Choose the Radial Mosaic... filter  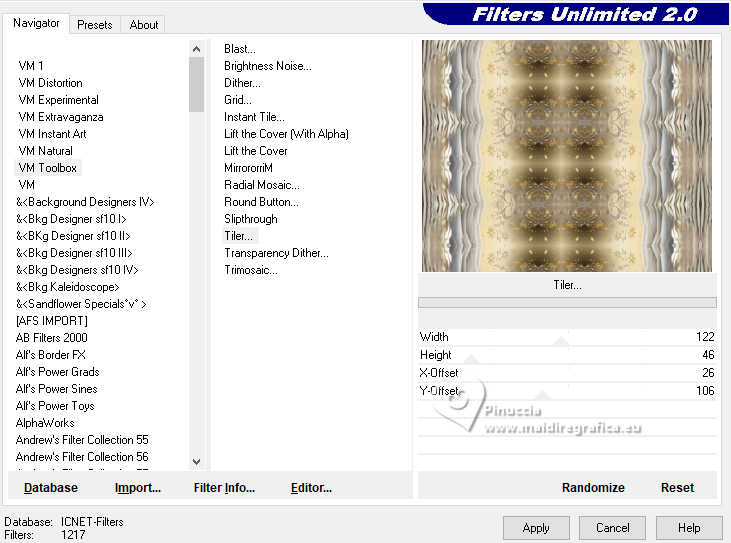pos(262,185)
